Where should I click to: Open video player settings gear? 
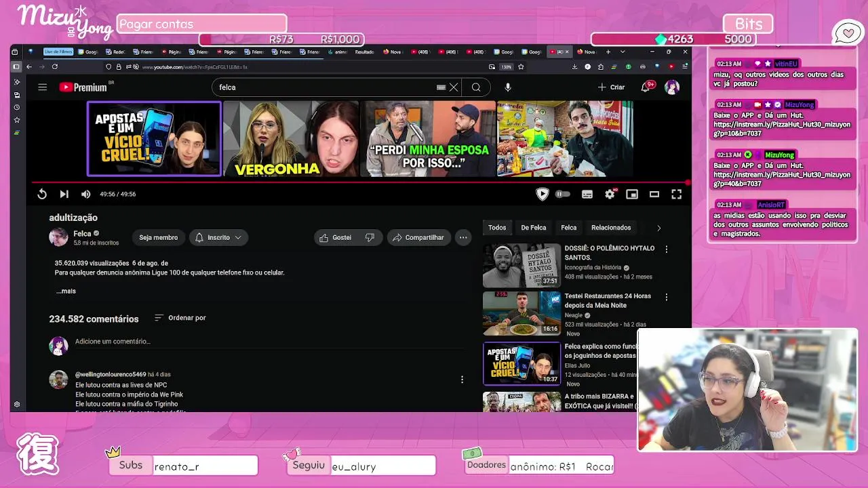[610, 195]
